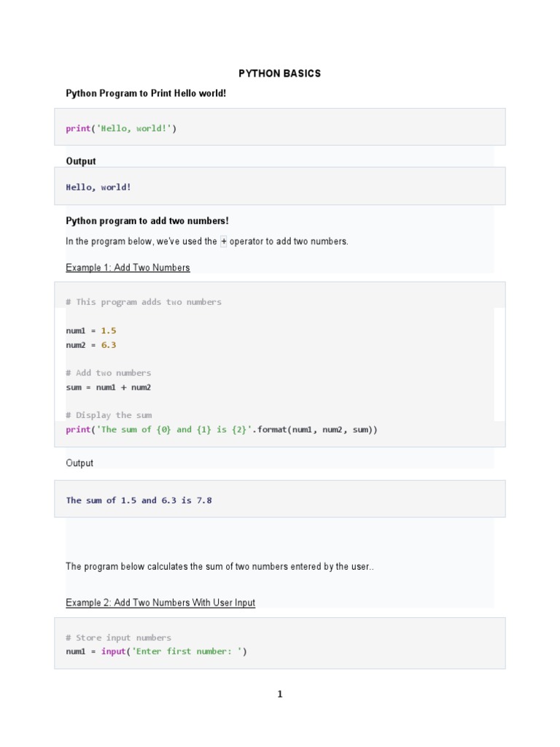The image size is (560, 747).
Task: Click the bold Output label
Action: (x=81, y=161)
